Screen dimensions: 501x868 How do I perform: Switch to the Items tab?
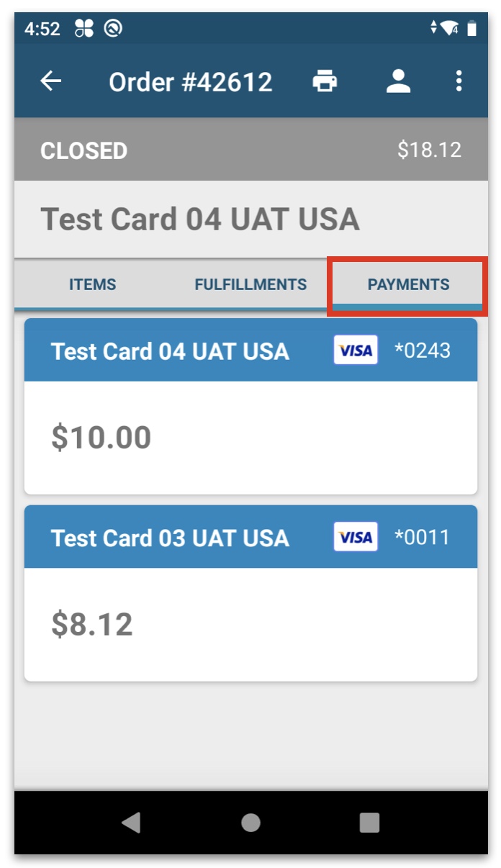tap(92, 284)
